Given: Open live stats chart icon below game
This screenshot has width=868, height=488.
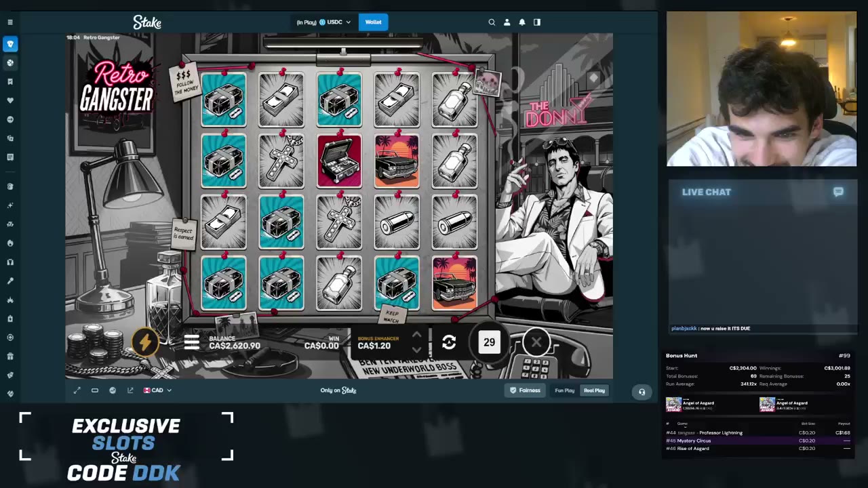Looking at the screenshot, I should click(x=113, y=390).
